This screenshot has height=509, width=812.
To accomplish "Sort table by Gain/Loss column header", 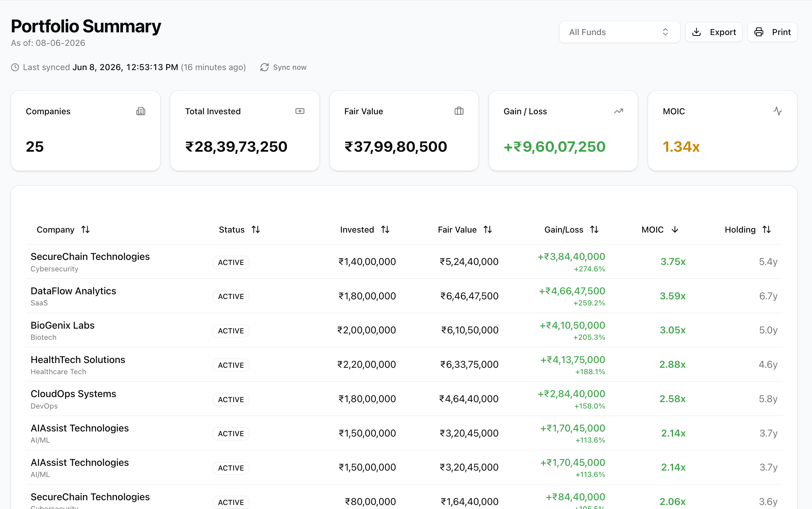I will pos(572,230).
